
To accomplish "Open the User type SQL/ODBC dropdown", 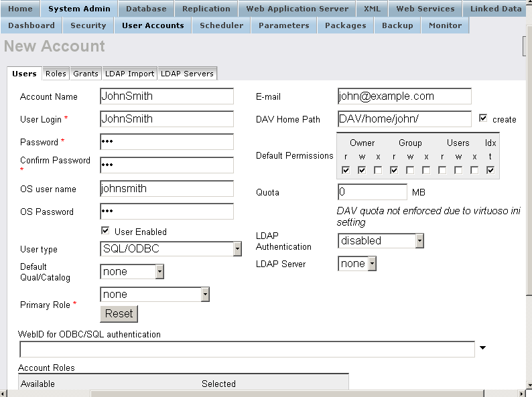I will [x=171, y=249].
